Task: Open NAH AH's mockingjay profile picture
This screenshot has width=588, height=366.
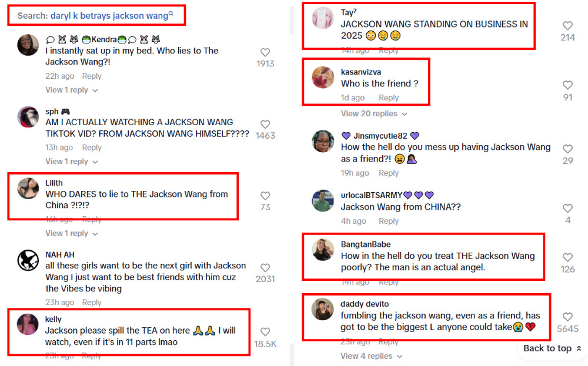Action: [x=28, y=260]
